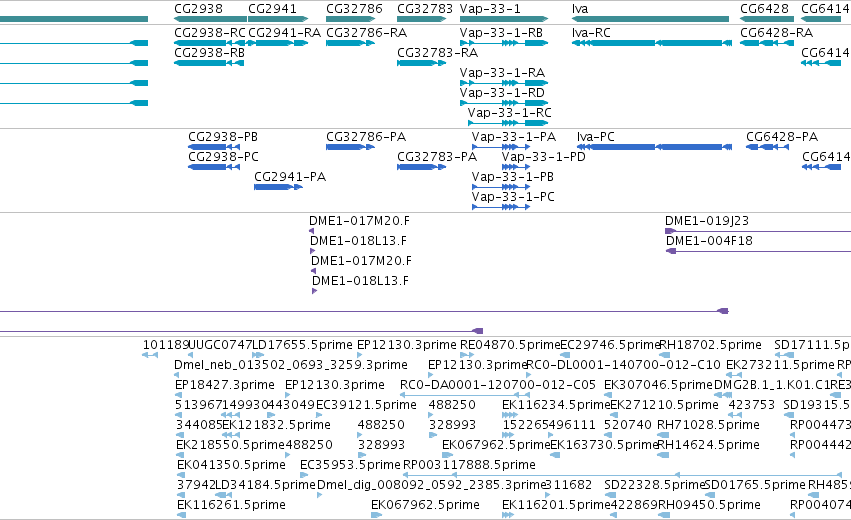Select EST EK121832.5prime
851x520 pixels.
(x=276, y=426)
